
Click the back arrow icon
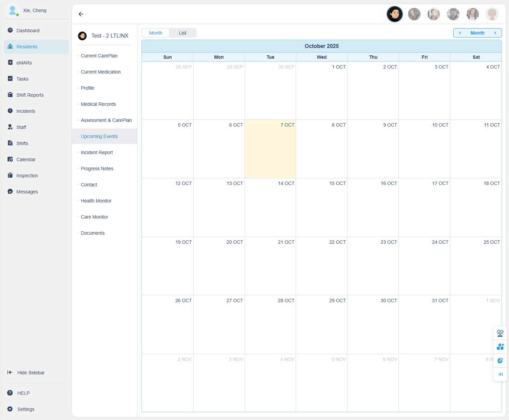[81, 14]
